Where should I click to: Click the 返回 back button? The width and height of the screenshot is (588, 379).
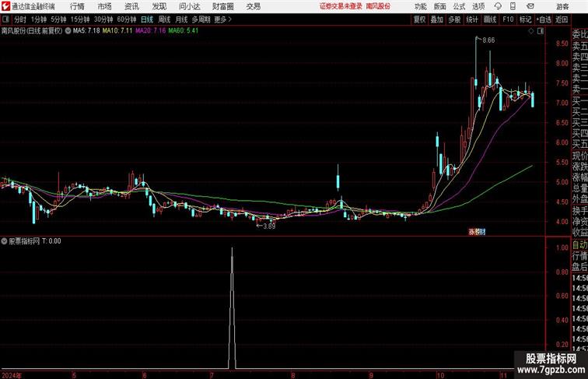[x=562, y=19]
